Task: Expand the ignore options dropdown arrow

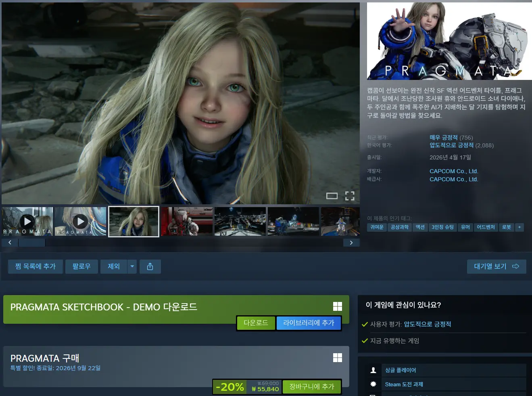Action: pos(132,266)
